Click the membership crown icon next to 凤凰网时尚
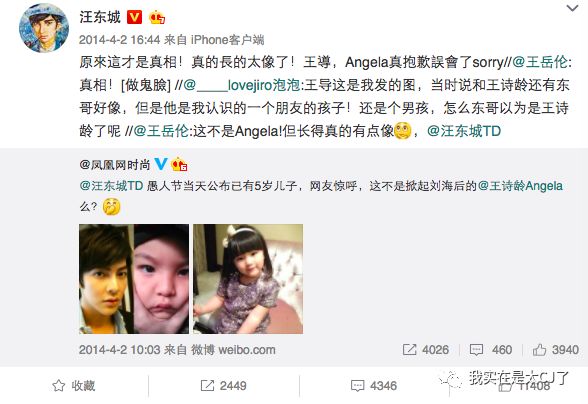Viewport: 588px width, 404px height. pos(179,164)
